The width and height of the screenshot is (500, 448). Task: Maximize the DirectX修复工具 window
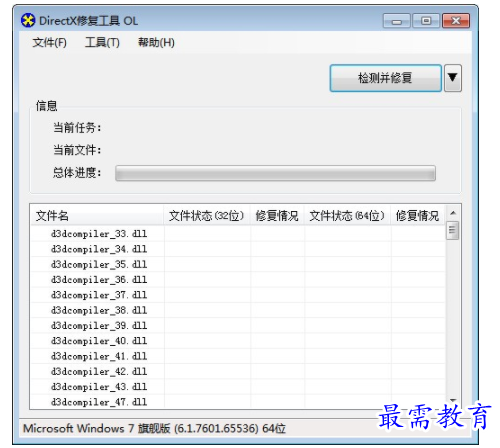coord(426,21)
